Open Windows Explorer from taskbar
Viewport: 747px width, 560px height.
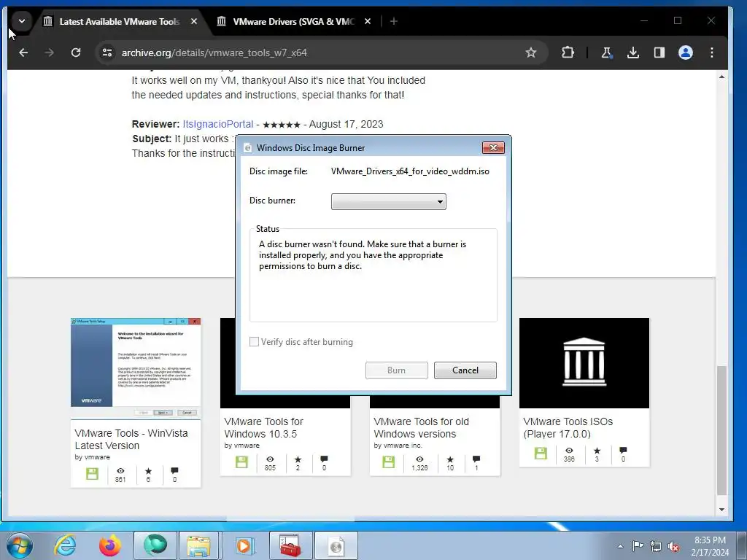pyautogui.click(x=198, y=545)
